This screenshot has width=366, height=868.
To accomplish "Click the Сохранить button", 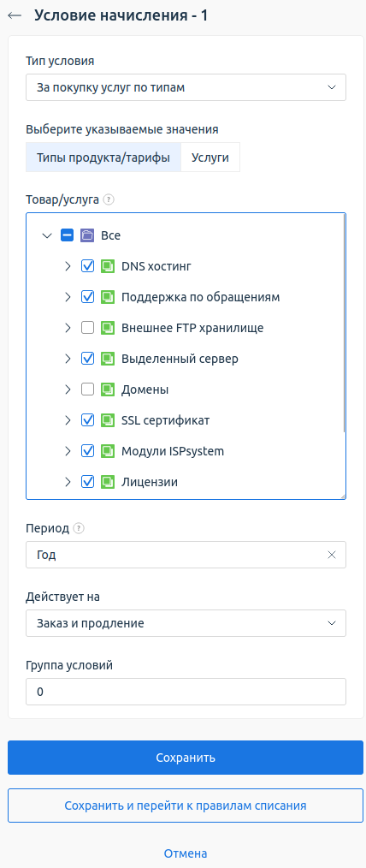I will (x=186, y=758).
